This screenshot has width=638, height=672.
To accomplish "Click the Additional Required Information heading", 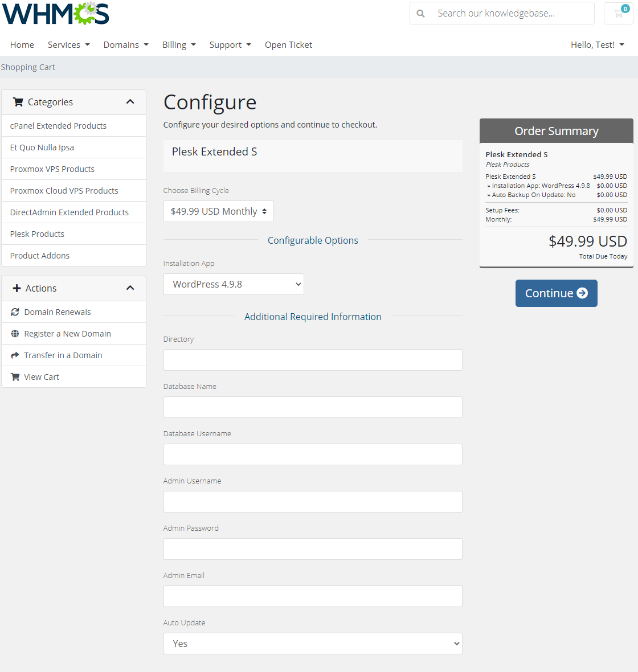I will (x=313, y=317).
